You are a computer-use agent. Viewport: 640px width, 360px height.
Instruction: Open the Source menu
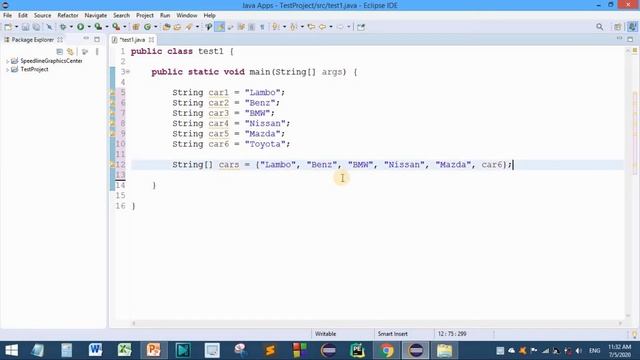pos(42,16)
